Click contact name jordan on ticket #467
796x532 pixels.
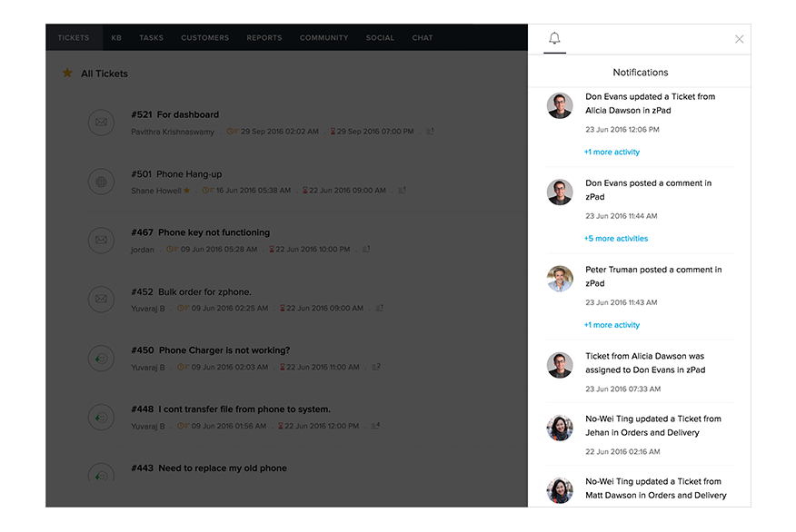click(142, 250)
